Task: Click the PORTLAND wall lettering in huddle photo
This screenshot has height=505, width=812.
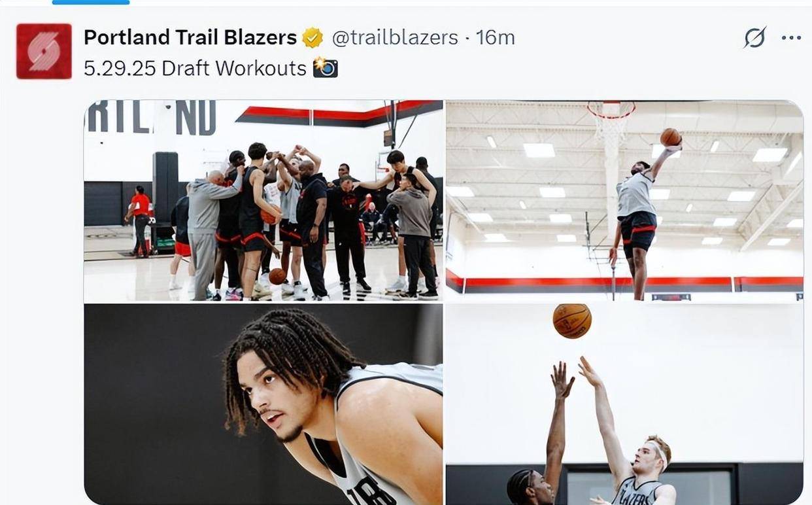Action: (x=152, y=118)
